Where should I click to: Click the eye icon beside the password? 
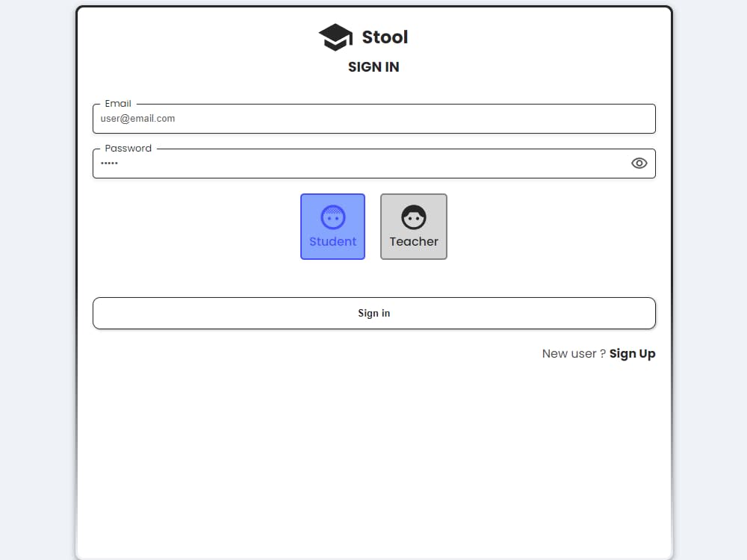pyautogui.click(x=639, y=163)
